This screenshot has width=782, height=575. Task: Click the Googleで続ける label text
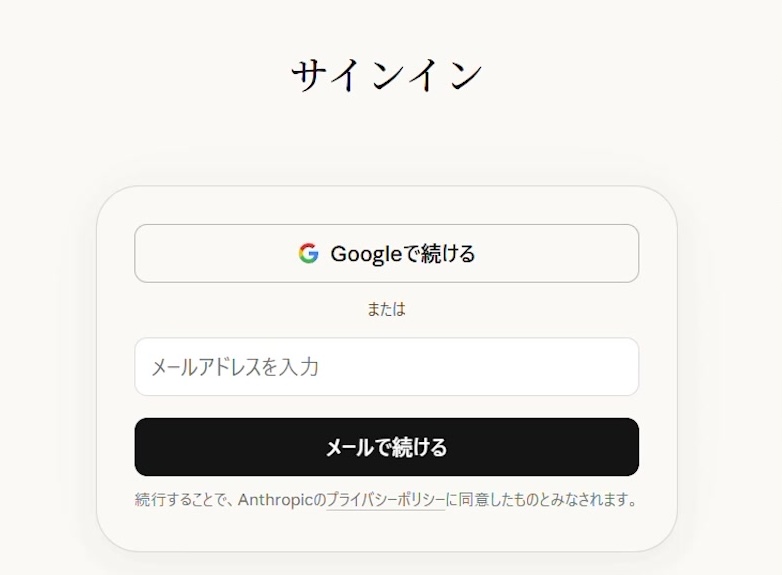pyautogui.click(x=402, y=254)
